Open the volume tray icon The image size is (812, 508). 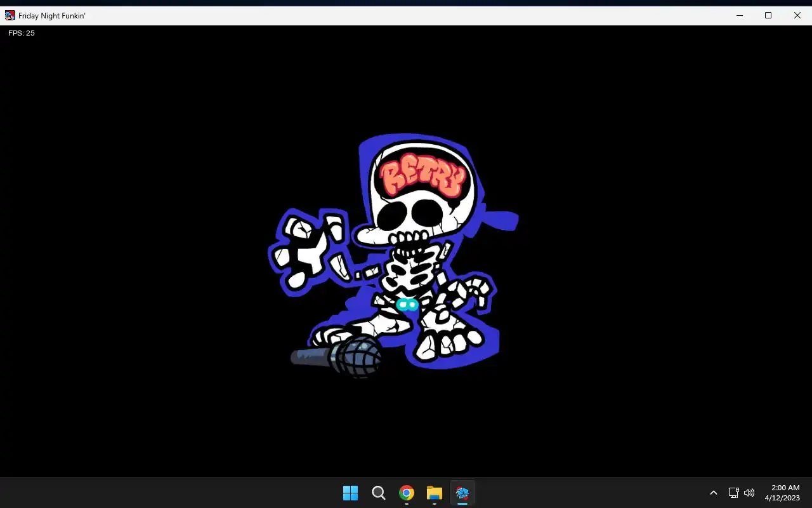[x=749, y=493]
